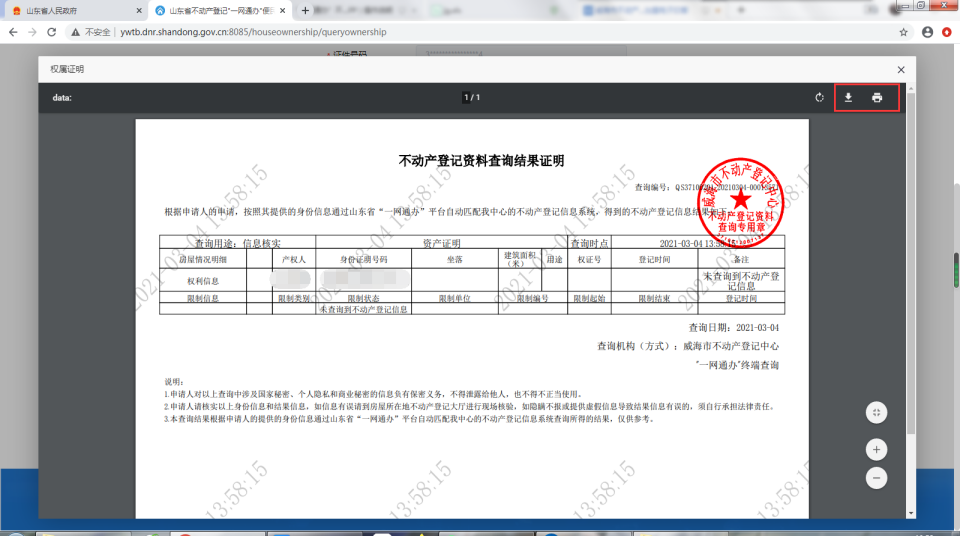Reload the browser page
Screen dimensions: 960x536
[53, 32]
